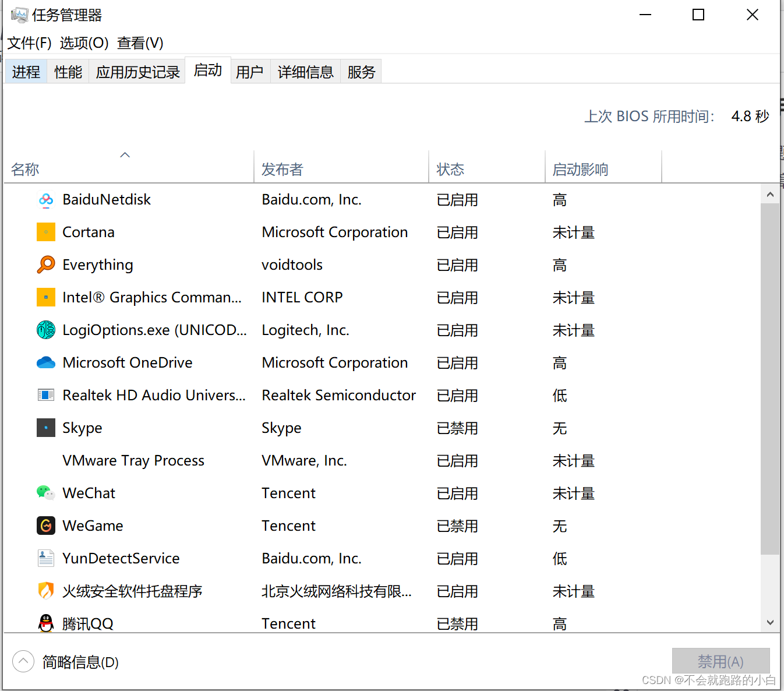
Task: Click 已禁用 status in WeGame row
Action: click(x=457, y=526)
